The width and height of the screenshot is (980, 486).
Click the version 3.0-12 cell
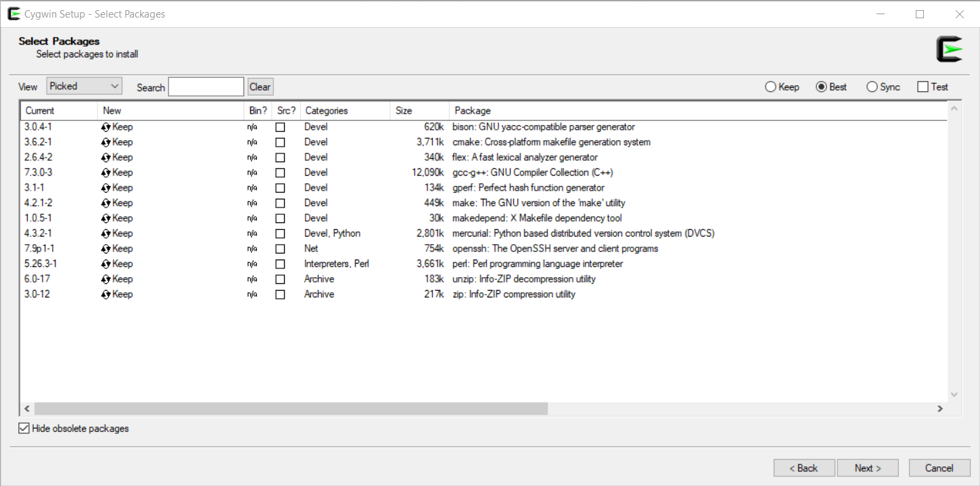tap(37, 294)
